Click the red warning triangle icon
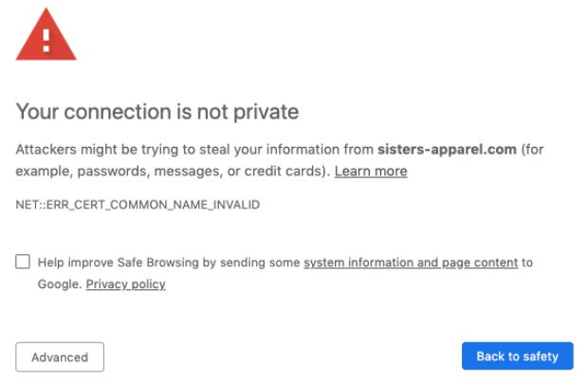This screenshot has width=588, height=382. tap(46, 35)
